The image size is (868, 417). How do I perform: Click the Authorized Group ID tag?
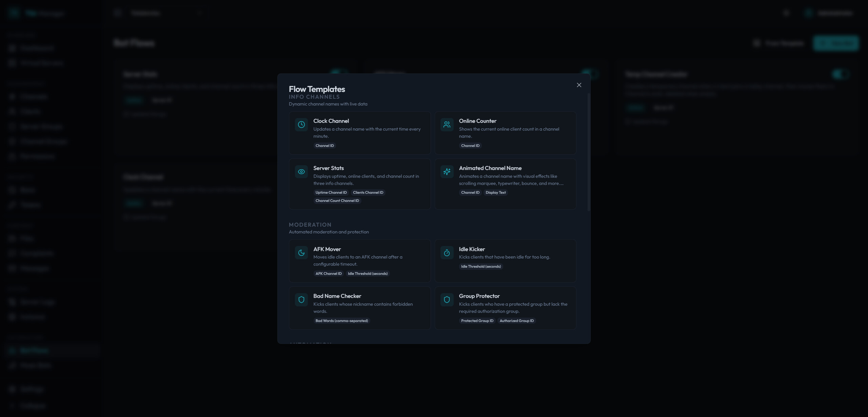(516, 321)
